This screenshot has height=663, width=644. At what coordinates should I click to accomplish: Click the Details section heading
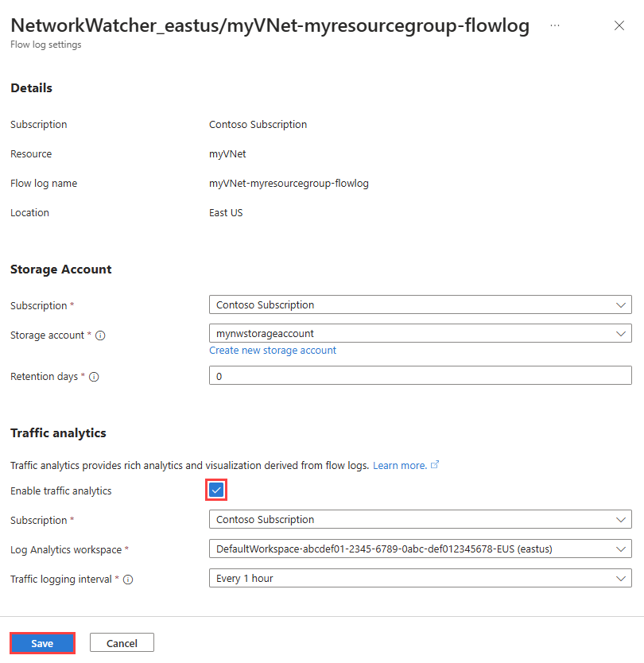(x=31, y=88)
